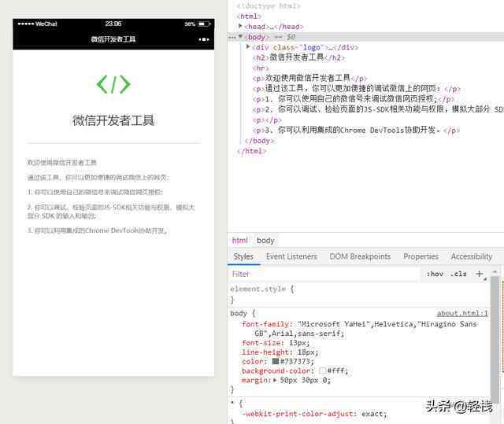Viewport: 504px width, 424px height.
Task: Expand the margin shorthand property
Action: [x=275, y=381]
